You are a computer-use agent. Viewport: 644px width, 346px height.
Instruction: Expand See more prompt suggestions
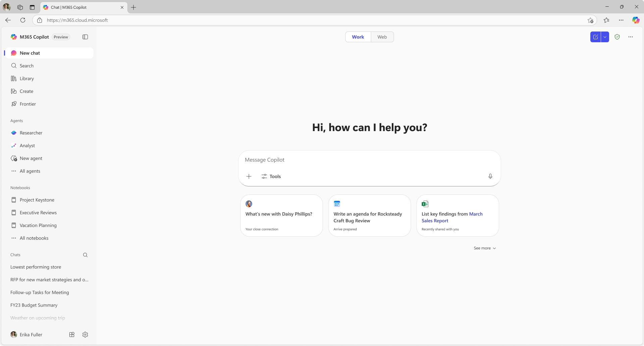tap(485, 248)
